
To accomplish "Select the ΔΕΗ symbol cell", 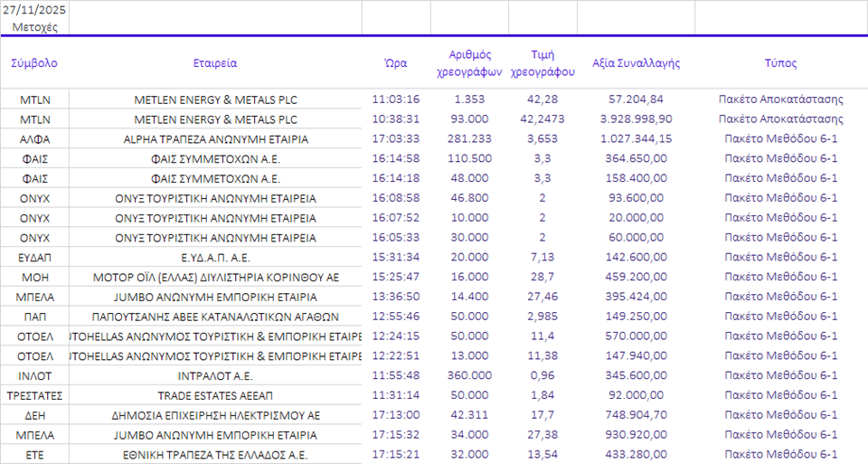I will pos(35,416).
